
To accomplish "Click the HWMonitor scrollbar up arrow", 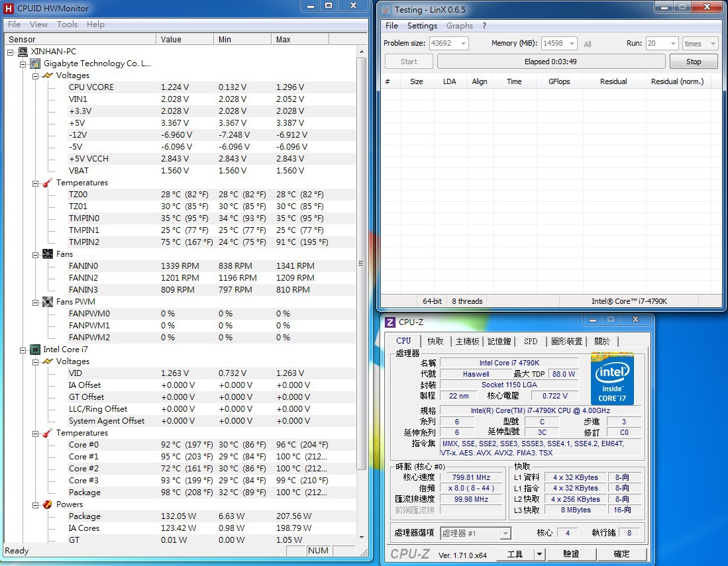I will point(361,52).
